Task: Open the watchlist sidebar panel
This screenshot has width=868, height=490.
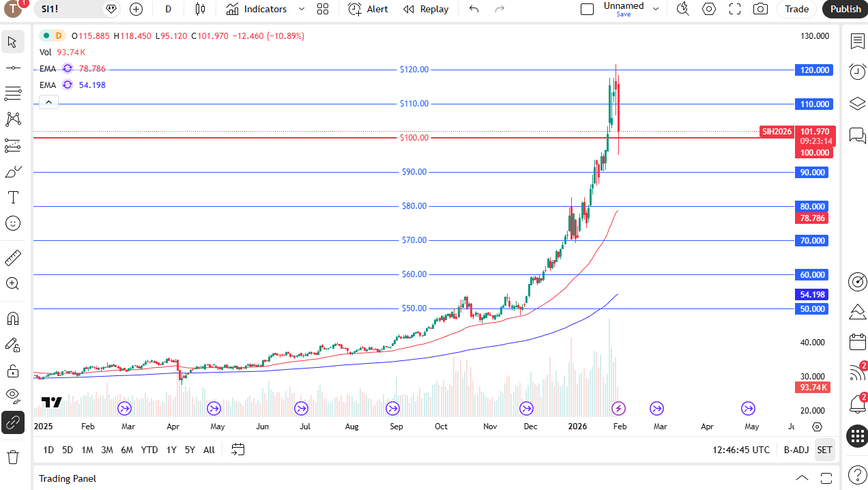Action: [x=857, y=41]
